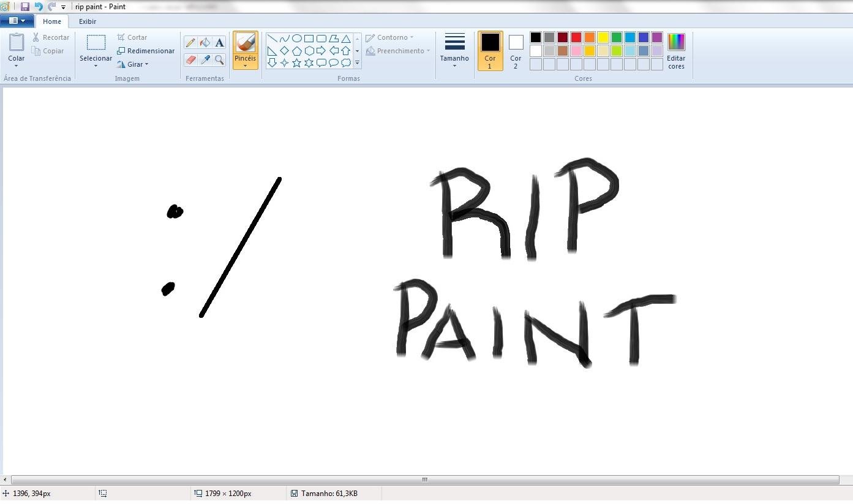Expand the shapes gallery with the More arrow
The image size is (853, 504).
[357, 62]
